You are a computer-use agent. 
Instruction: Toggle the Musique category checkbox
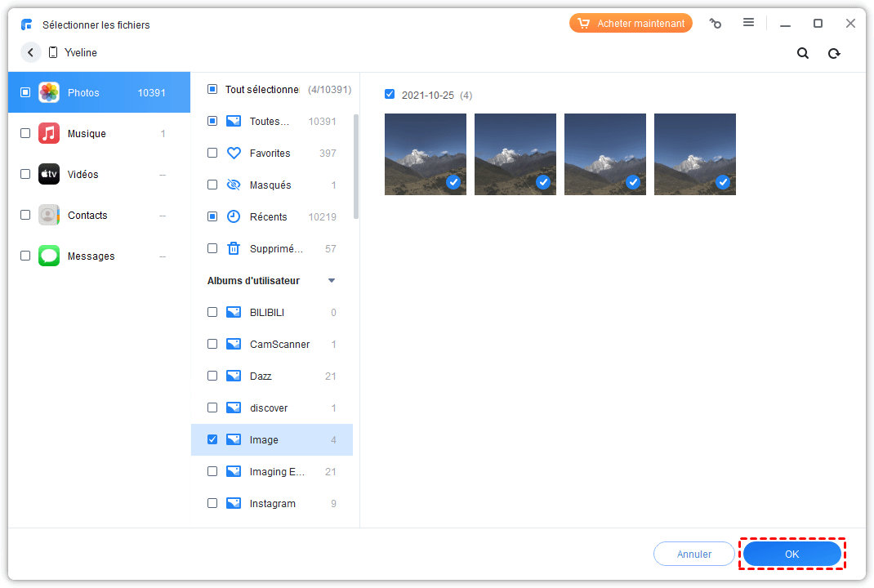point(25,133)
